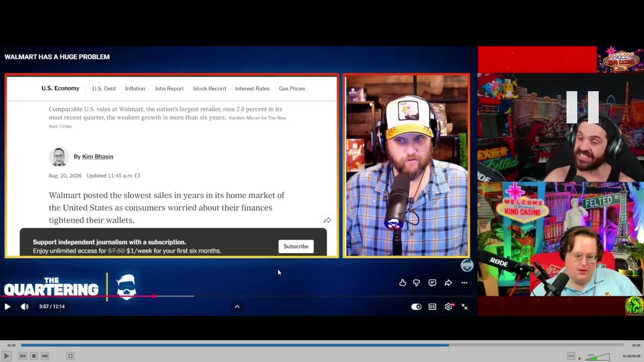Viewport: 644px width, 362px height.
Task: Select the Inflation tab
Action: pyautogui.click(x=135, y=88)
